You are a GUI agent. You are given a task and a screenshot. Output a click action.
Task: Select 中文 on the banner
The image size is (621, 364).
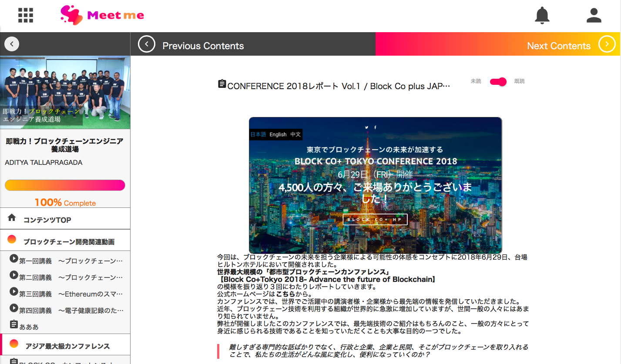click(295, 134)
